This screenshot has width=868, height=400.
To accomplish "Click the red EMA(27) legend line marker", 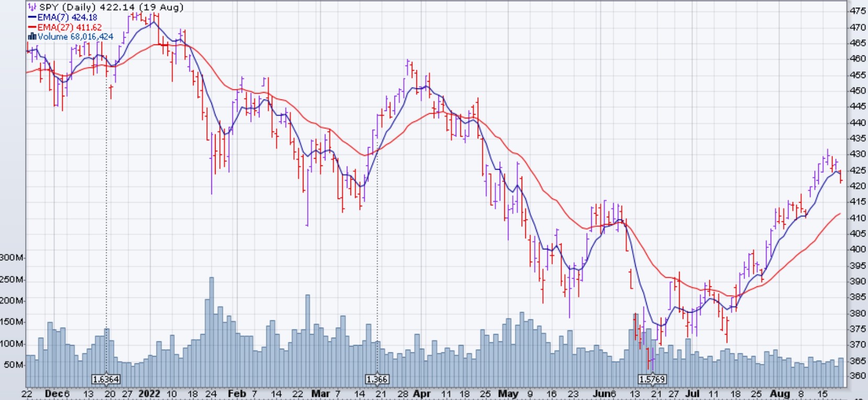I will (32, 27).
